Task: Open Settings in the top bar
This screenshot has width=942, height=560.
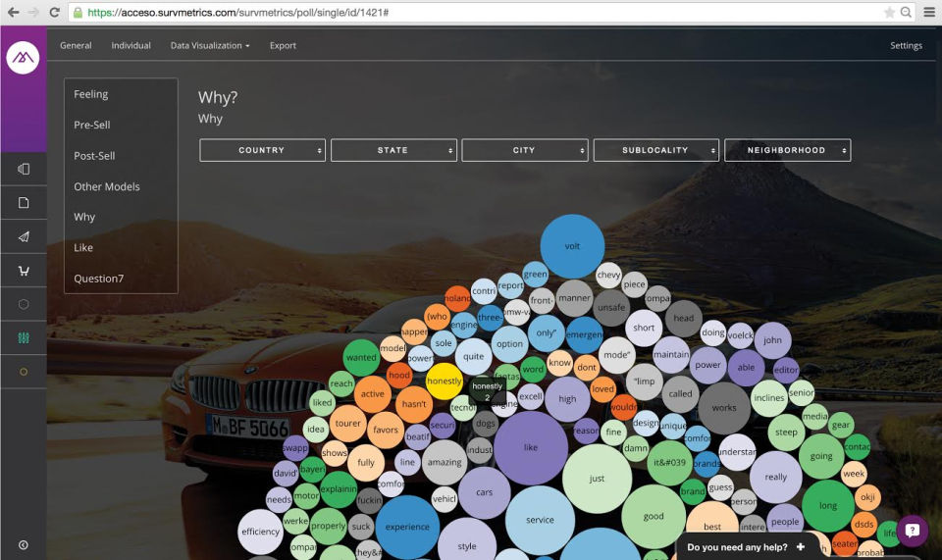Action: (x=906, y=46)
